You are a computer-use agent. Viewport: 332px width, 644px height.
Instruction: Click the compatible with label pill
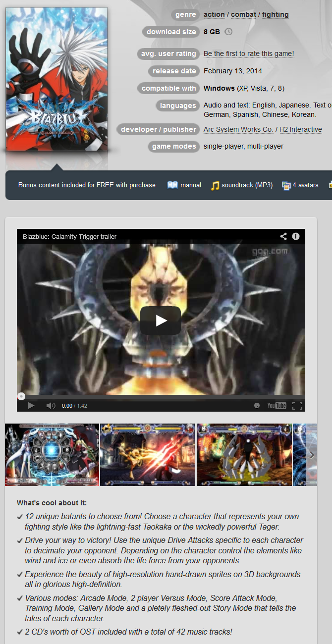coord(168,88)
